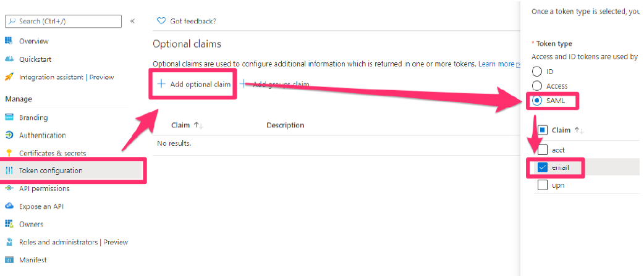The height and width of the screenshot is (276, 644).
Task: Select the ID token type radio button
Action: coord(537,71)
